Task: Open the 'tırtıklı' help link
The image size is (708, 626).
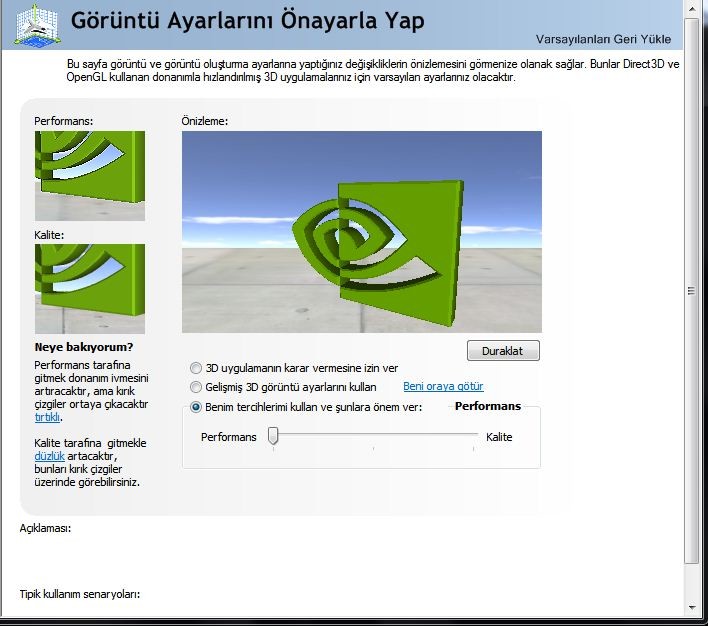Action: 47,417
